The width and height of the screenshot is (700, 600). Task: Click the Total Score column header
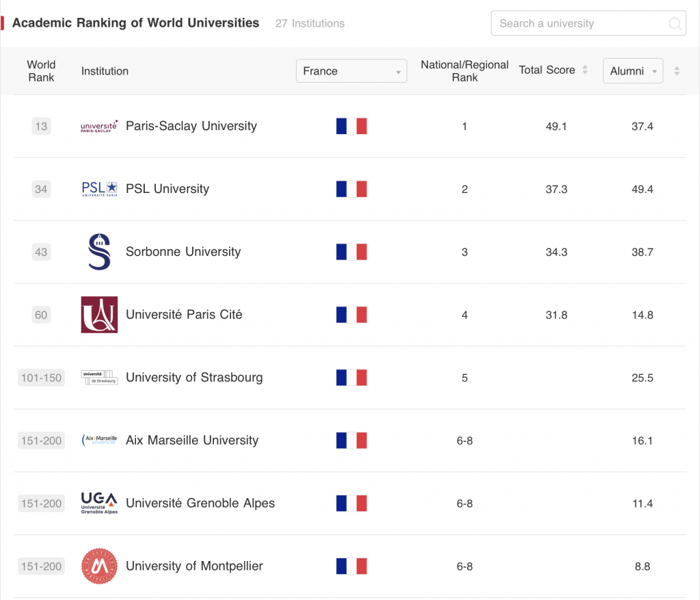(547, 70)
